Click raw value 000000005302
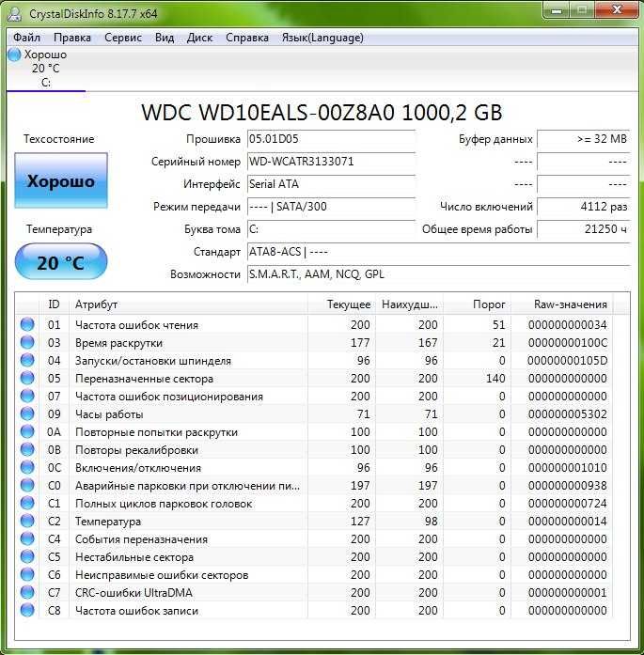This screenshot has width=644, height=655. pos(567,414)
